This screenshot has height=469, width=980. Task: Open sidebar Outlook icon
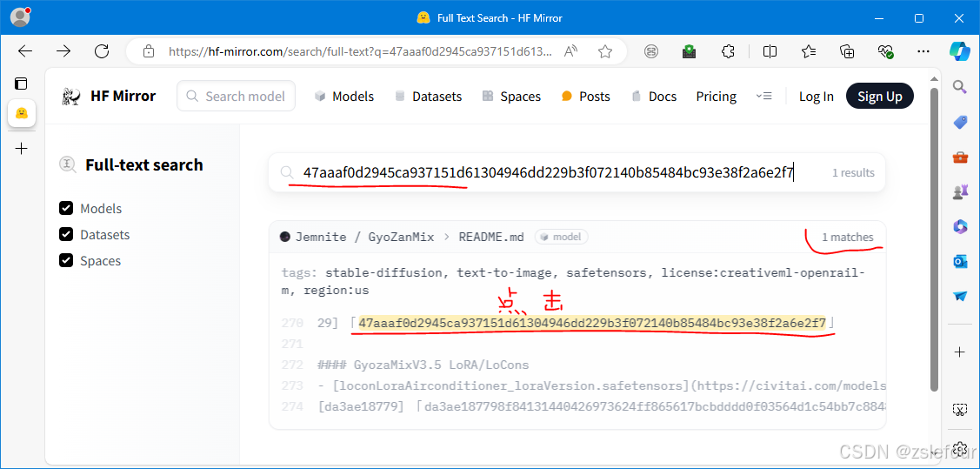click(960, 261)
